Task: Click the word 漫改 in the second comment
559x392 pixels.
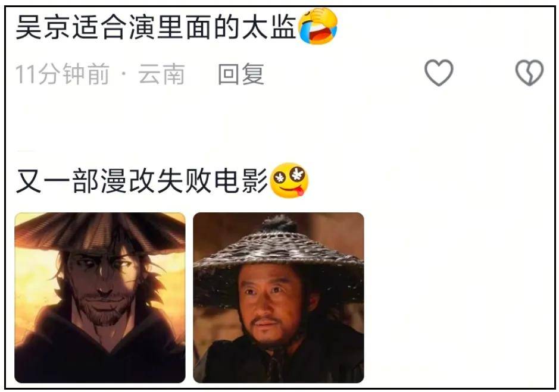Action: (x=128, y=181)
